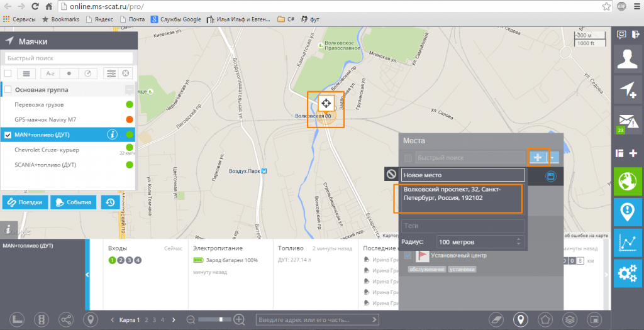The height and width of the screenshot is (330, 644).
Task: Click the map zoom slider handle
Action: (221, 319)
